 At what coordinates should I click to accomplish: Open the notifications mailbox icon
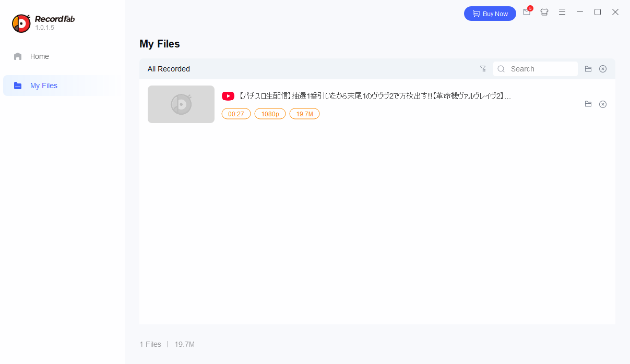tap(527, 12)
